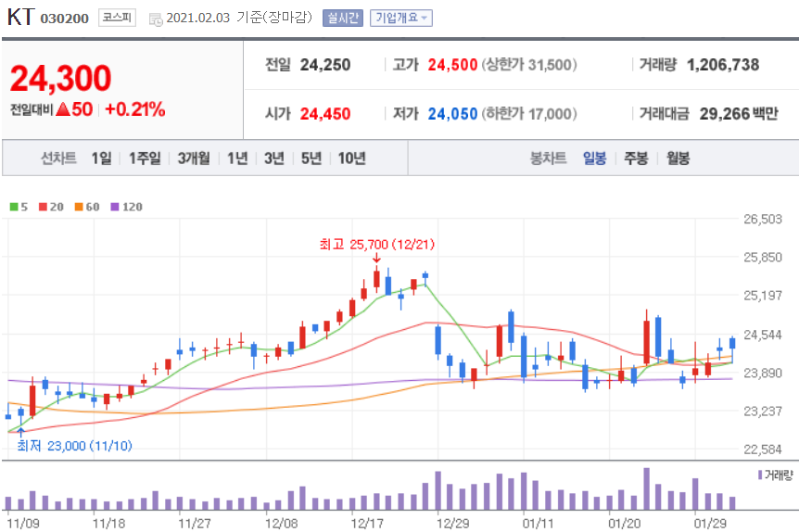The height and width of the screenshot is (532, 799).
Task: Show the 5년 line chart
Action: (x=311, y=158)
